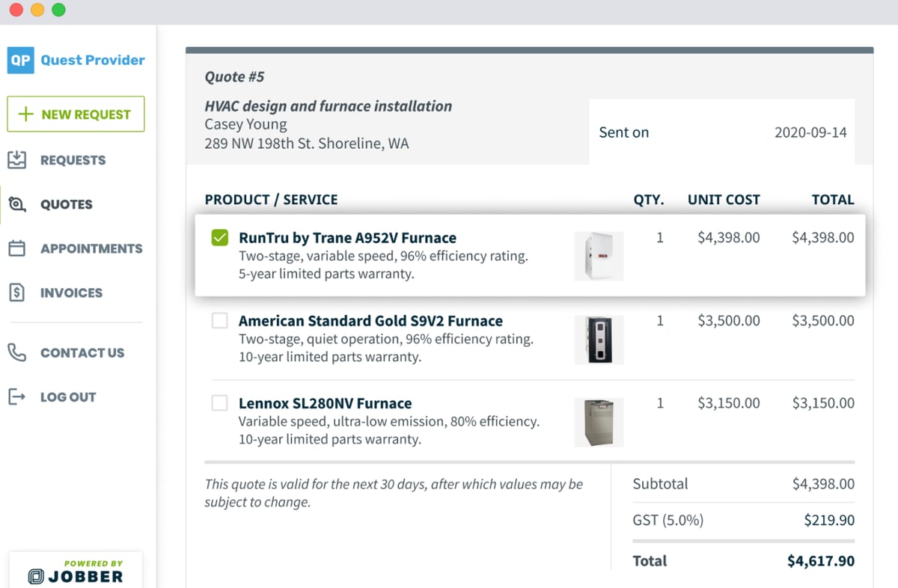Viewport: 898px width, 588px height.
Task: Select the Quotes magnifier icon in sidebar
Action: [x=17, y=203]
